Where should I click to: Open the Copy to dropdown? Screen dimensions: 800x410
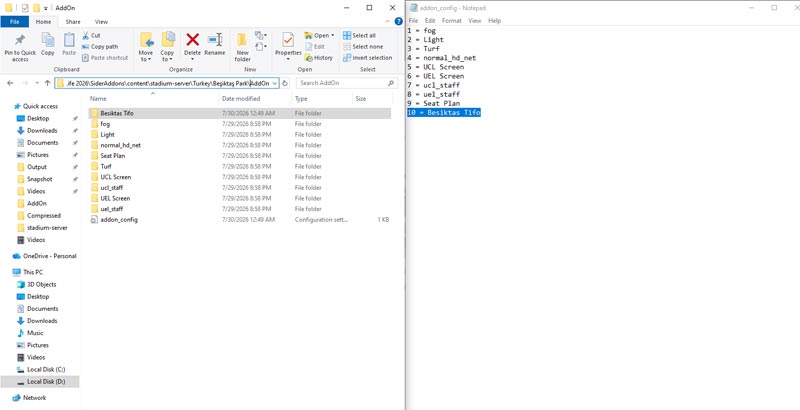(x=167, y=56)
